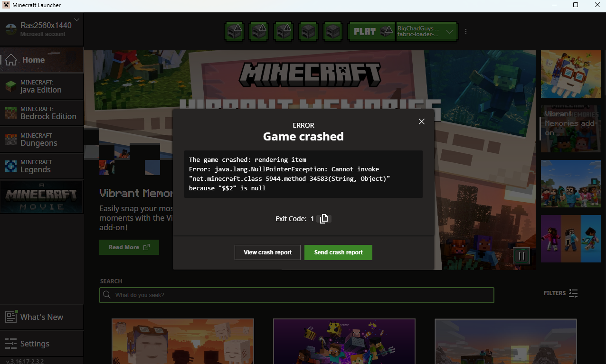Open What's New section
Screen dimensions: 606x364
[x=42, y=317]
